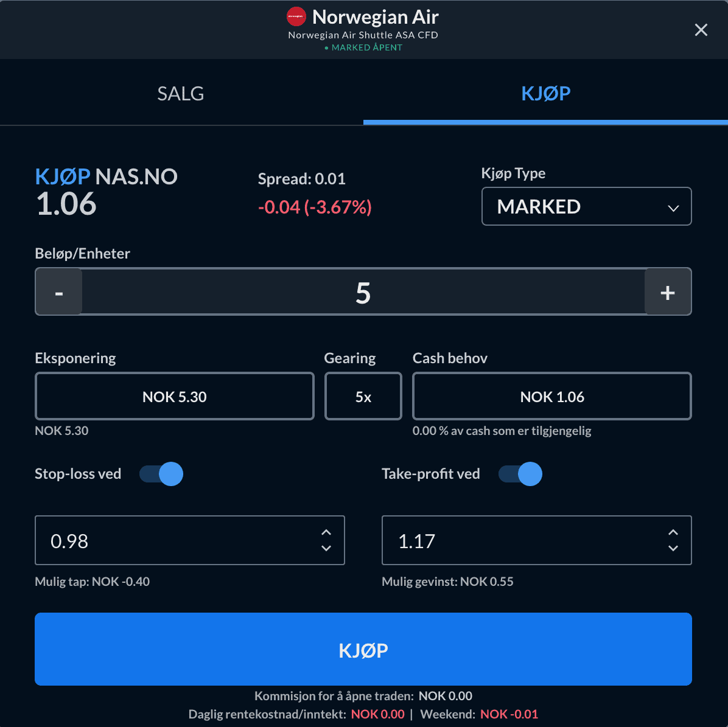Click the KJØP NAS.NO ticker label
The width and height of the screenshot is (728, 727).
[107, 176]
